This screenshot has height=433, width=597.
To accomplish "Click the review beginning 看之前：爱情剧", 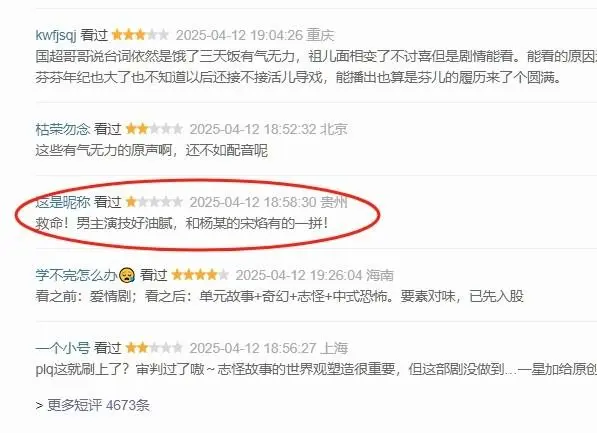I will [280, 296].
